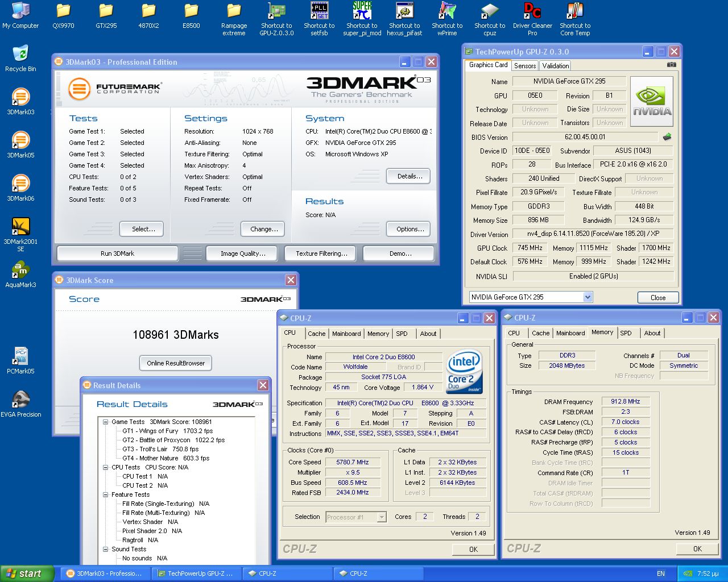Click the BIOS Version field in GPU-Z

(585, 136)
